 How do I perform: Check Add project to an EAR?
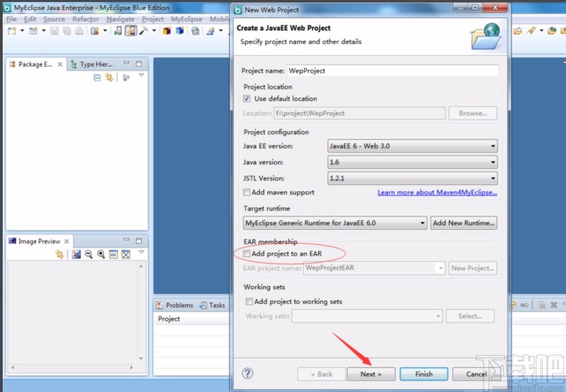coord(247,254)
